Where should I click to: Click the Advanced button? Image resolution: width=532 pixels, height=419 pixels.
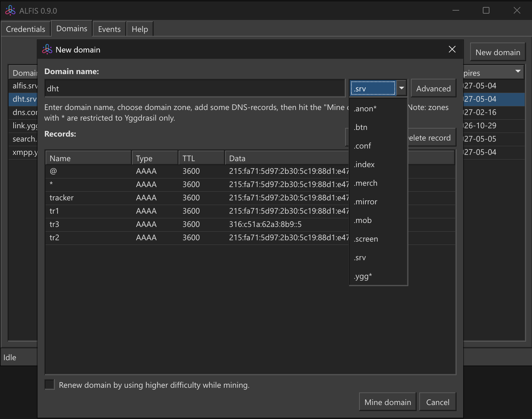coord(433,88)
